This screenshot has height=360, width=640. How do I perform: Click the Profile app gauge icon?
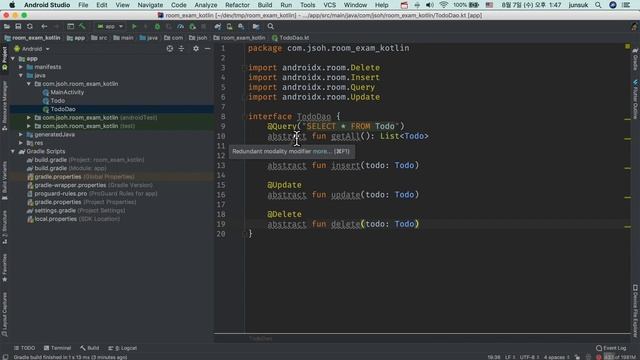[180, 27]
